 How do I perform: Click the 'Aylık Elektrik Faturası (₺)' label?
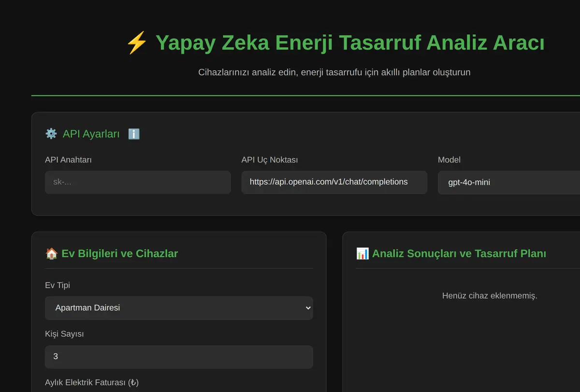[92, 382]
